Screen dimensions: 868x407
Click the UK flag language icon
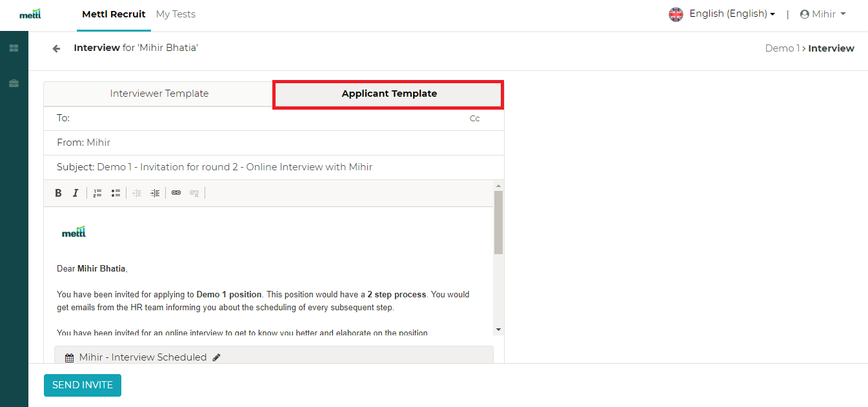tap(676, 14)
